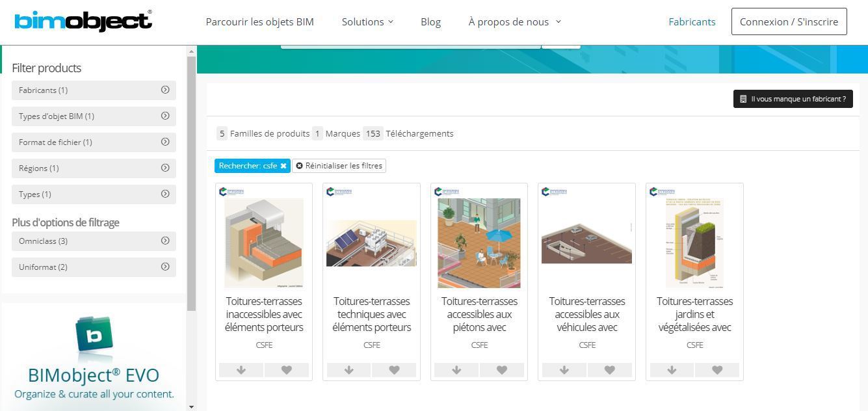Download the Toitures-terrasses jardins et végétalisées product

(672, 369)
